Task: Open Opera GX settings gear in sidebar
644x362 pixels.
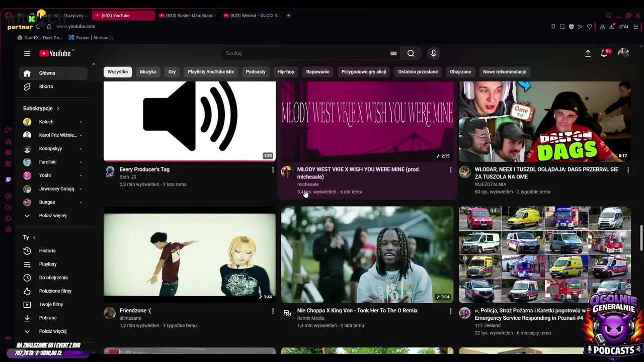Action: point(8,230)
